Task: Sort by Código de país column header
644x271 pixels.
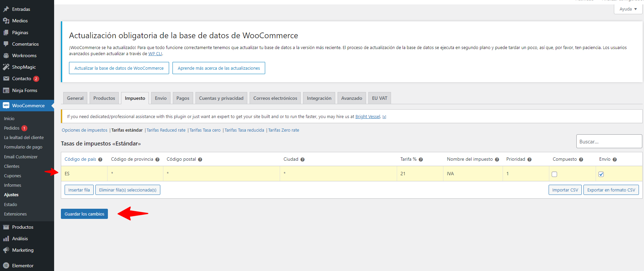Action: click(x=80, y=159)
